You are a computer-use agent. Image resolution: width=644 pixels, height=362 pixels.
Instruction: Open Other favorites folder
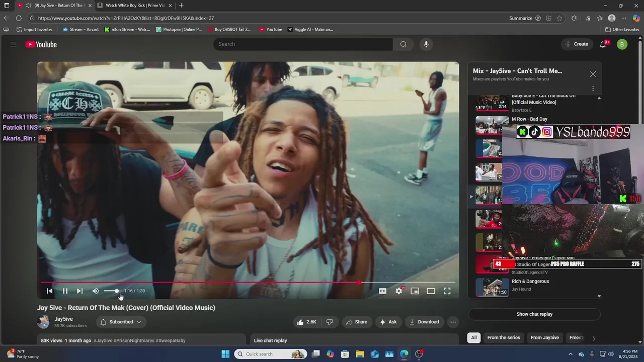pyautogui.click(x=622, y=30)
